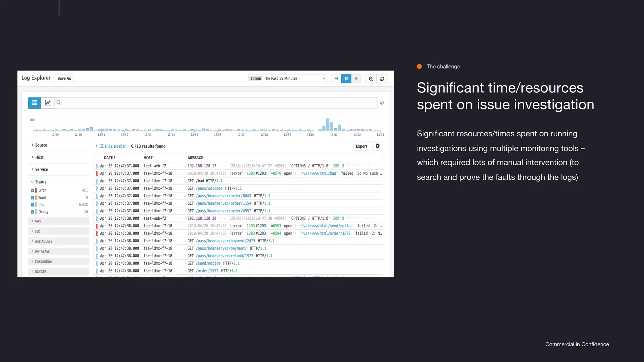Click the 192.168.128.17 IP address
The image size is (644, 362).
(x=202, y=166)
